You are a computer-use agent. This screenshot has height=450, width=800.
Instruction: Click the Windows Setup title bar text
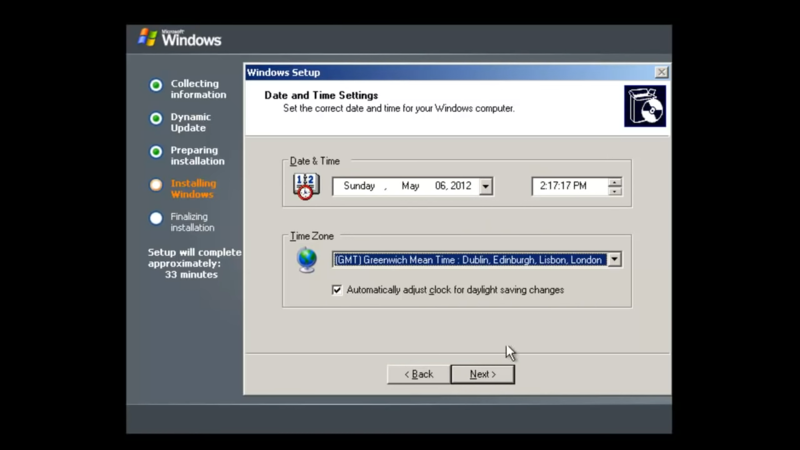click(284, 72)
